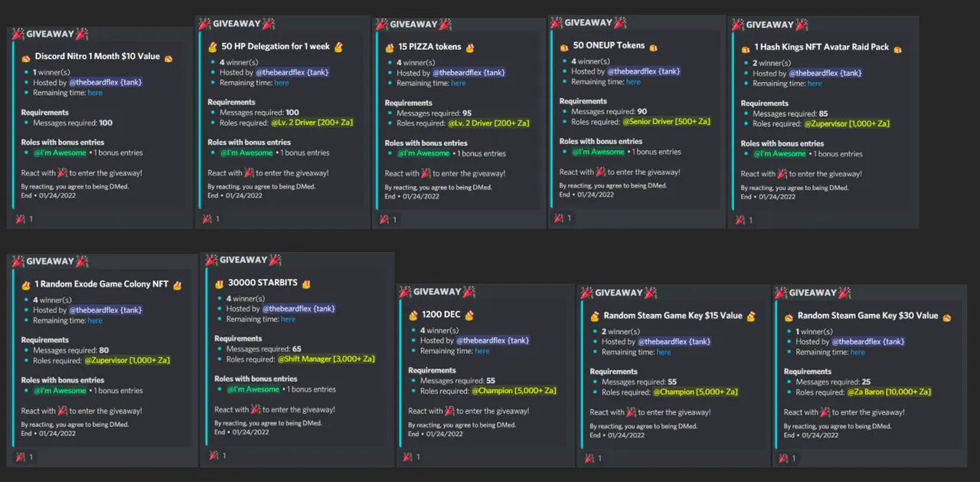
Task: Click 'Random Steam Game Key $30 Value' title
Action: tap(868, 316)
